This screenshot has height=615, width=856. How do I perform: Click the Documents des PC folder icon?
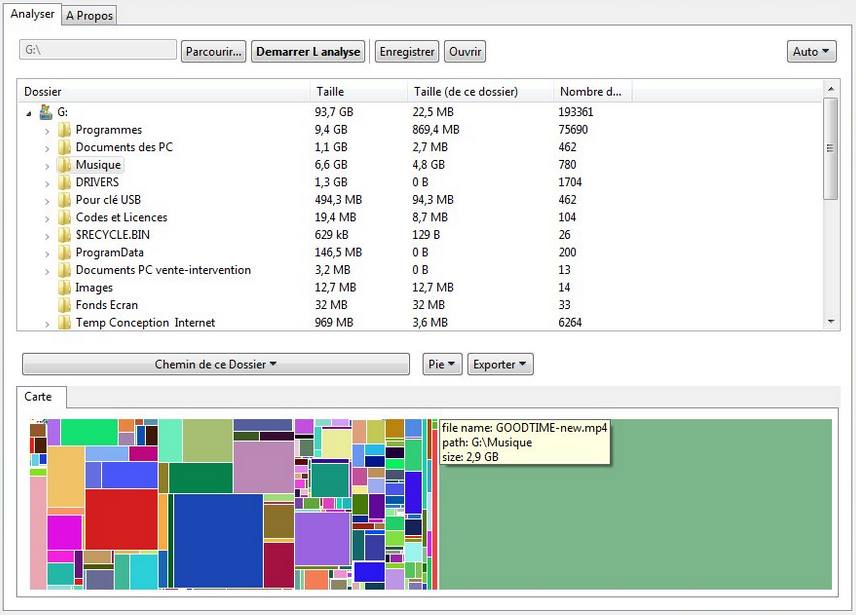(x=64, y=147)
